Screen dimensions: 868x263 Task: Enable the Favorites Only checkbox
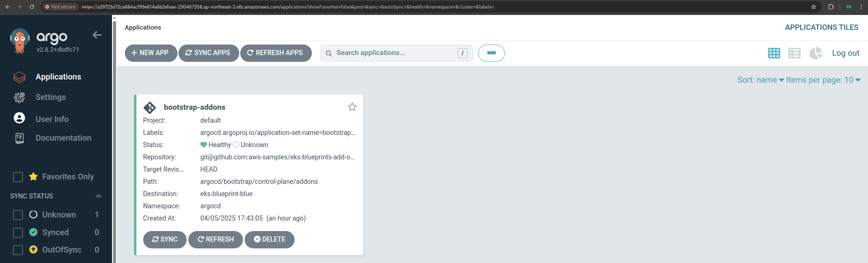pyautogui.click(x=18, y=177)
